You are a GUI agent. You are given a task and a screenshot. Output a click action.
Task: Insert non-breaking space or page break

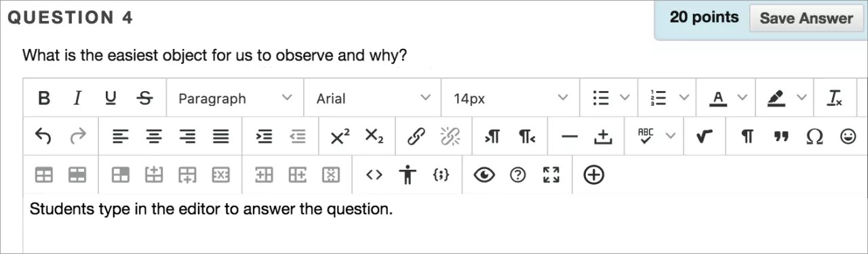(x=602, y=137)
